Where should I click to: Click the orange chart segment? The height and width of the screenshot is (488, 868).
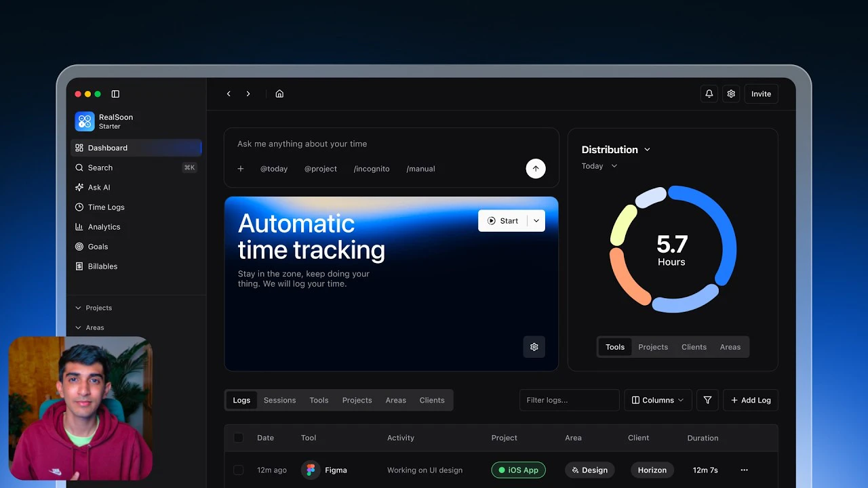click(622, 279)
